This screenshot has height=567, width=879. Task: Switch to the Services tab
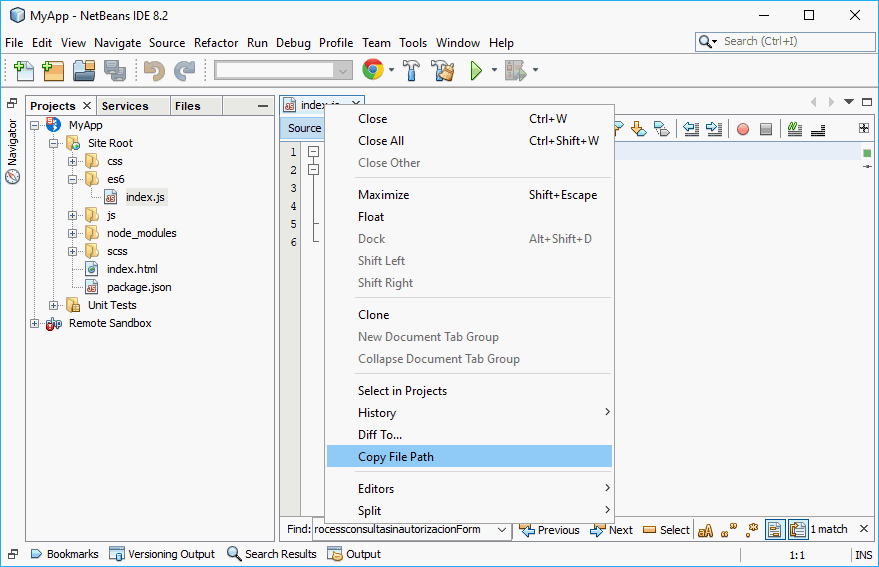click(x=125, y=106)
